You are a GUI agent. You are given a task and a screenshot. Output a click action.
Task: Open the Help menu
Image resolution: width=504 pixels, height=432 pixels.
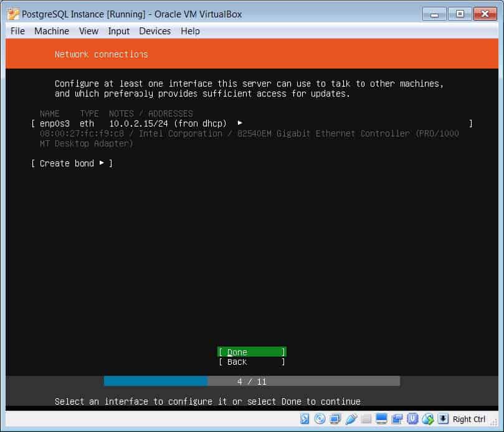click(x=190, y=31)
